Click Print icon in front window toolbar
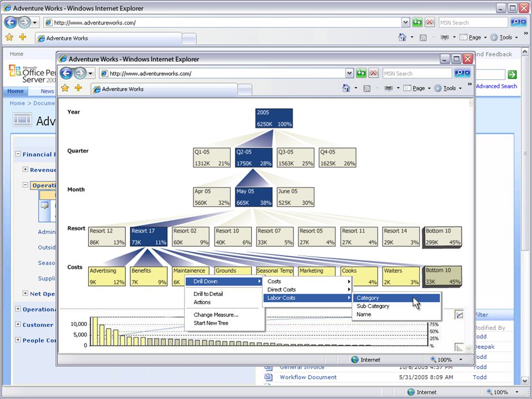 coord(389,88)
